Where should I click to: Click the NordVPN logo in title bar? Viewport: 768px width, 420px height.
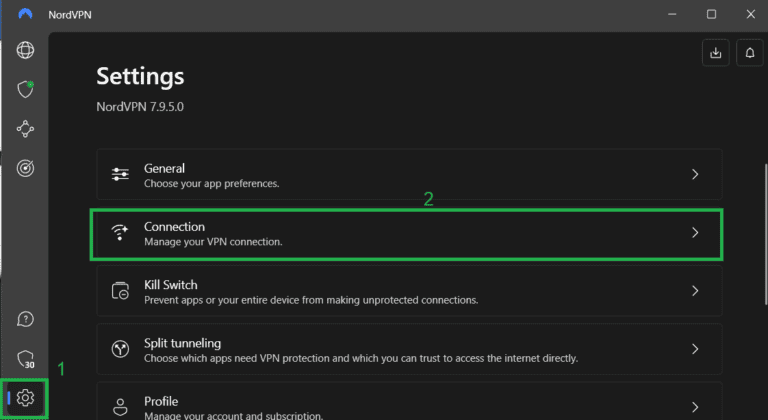pyautogui.click(x=25, y=14)
